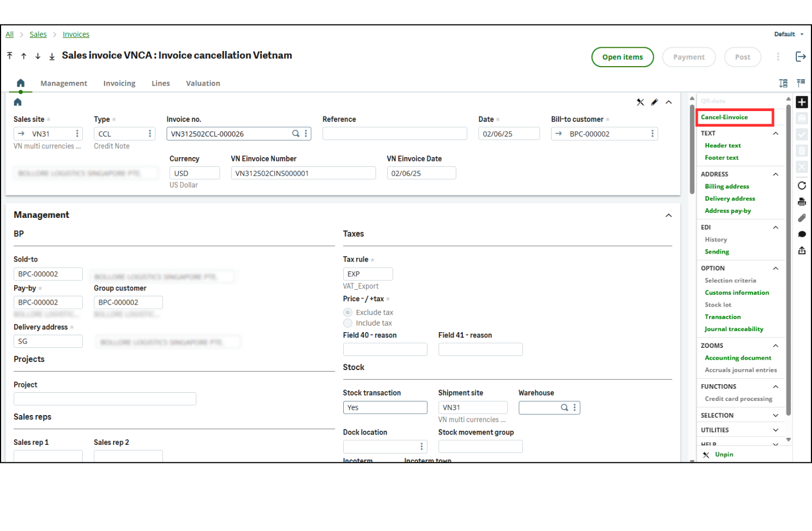Click the export share icon in right toolbar
Screen dimensions: 812x531
point(802,250)
